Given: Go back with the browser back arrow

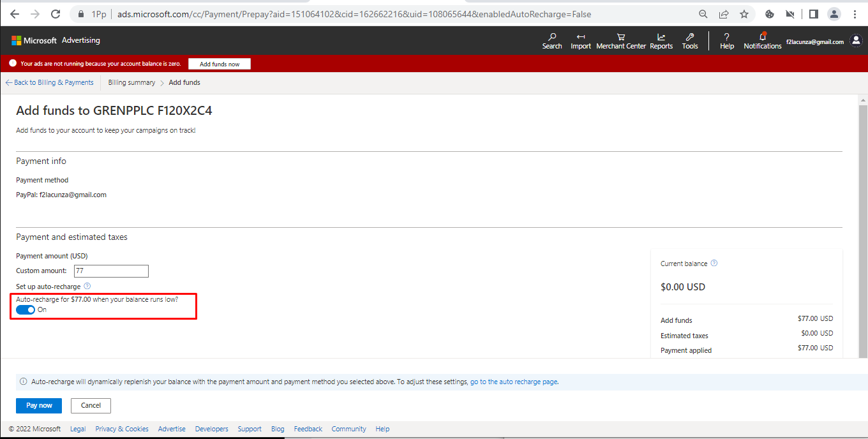Looking at the screenshot, I should click(15, 14).
